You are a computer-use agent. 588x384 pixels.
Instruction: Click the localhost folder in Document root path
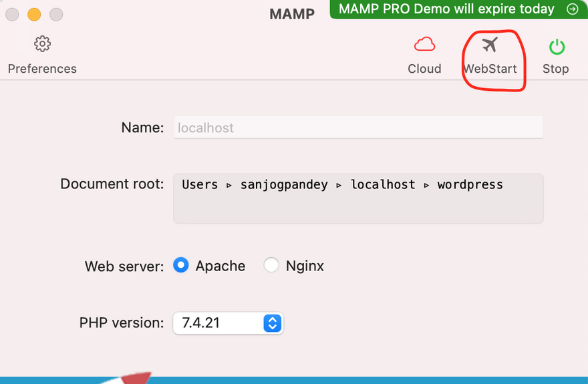(x=383, y=185)
